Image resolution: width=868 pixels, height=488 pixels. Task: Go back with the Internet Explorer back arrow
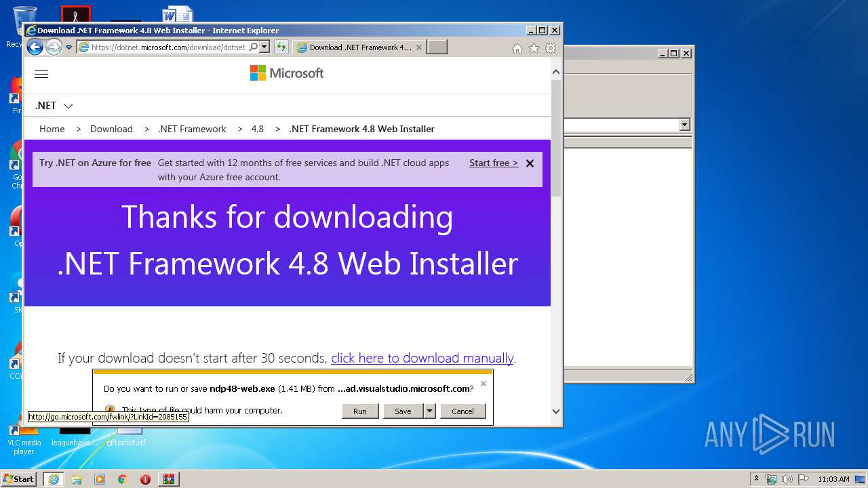(35, 47)
